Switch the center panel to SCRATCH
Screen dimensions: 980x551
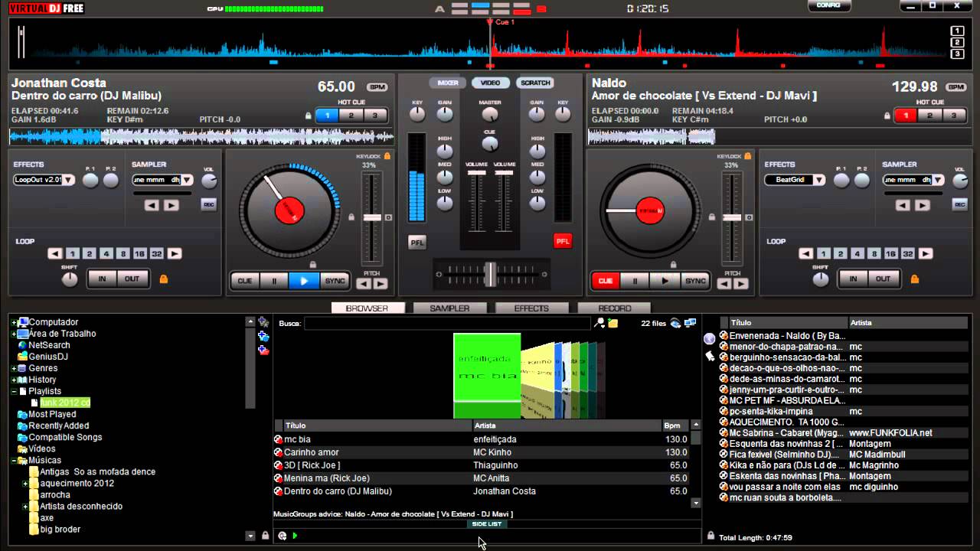point(535,83)
